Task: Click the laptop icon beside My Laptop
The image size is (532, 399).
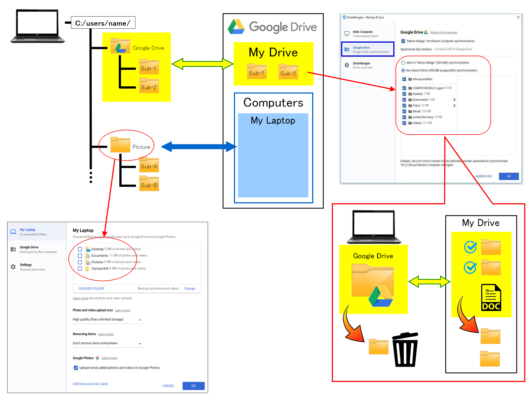Action: (x=13, y=232)
